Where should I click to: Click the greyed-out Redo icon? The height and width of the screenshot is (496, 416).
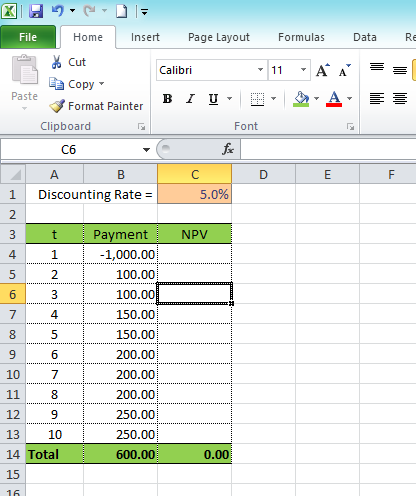click(x=90, y=11)
